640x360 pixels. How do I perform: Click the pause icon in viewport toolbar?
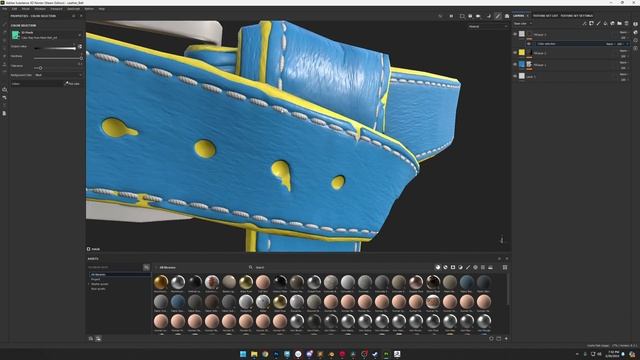[451, 16]
